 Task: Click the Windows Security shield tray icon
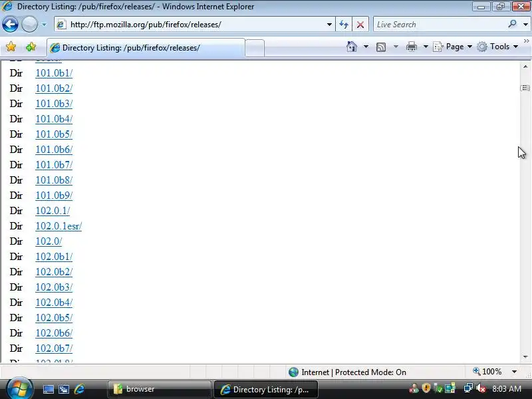tap(426, 388)
